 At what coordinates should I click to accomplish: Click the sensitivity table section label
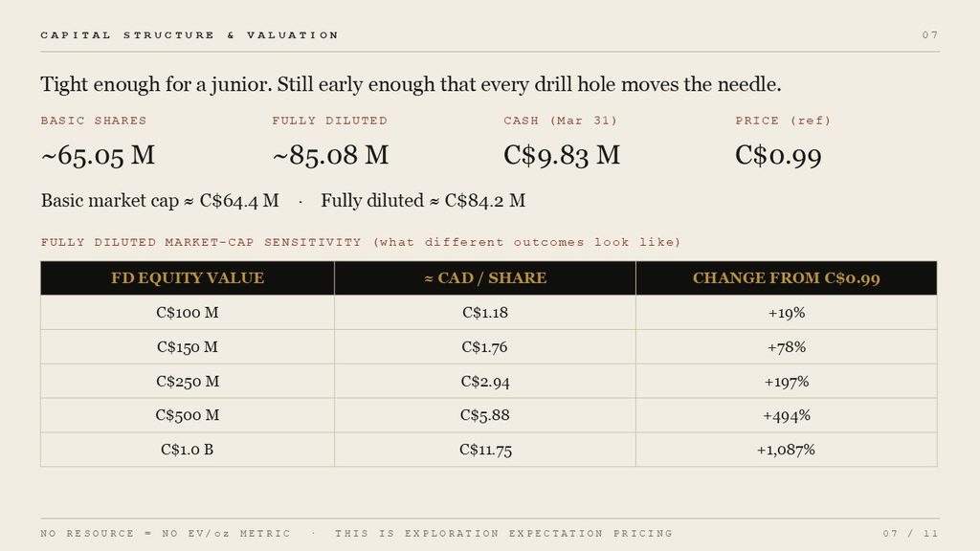coord(361,242)
